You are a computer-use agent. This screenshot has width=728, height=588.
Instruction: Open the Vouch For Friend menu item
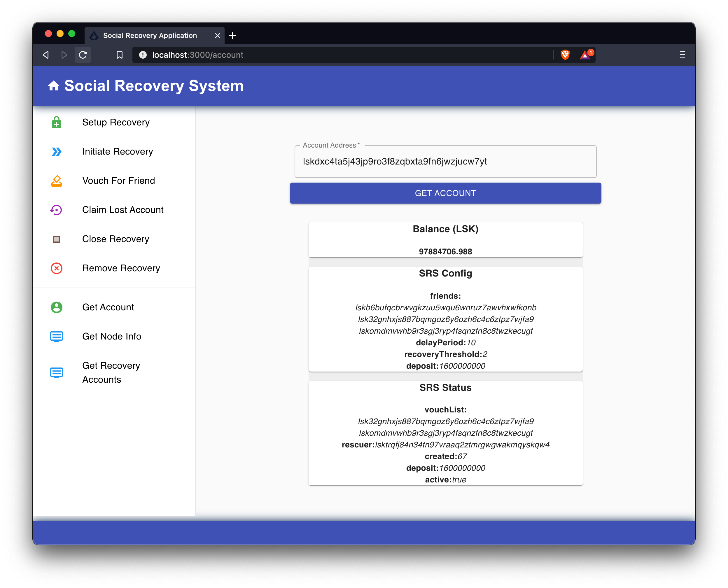click(119, 181)
